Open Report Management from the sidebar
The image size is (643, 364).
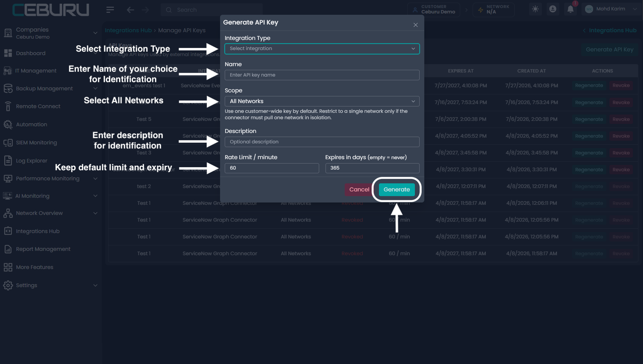pyautogui.click(x=43, y=249)
